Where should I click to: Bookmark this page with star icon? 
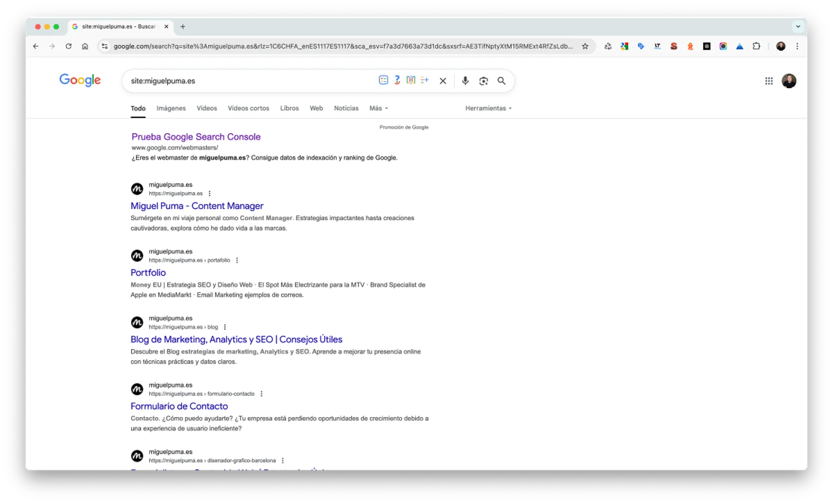pyautogui.click(x=585, y=46)
